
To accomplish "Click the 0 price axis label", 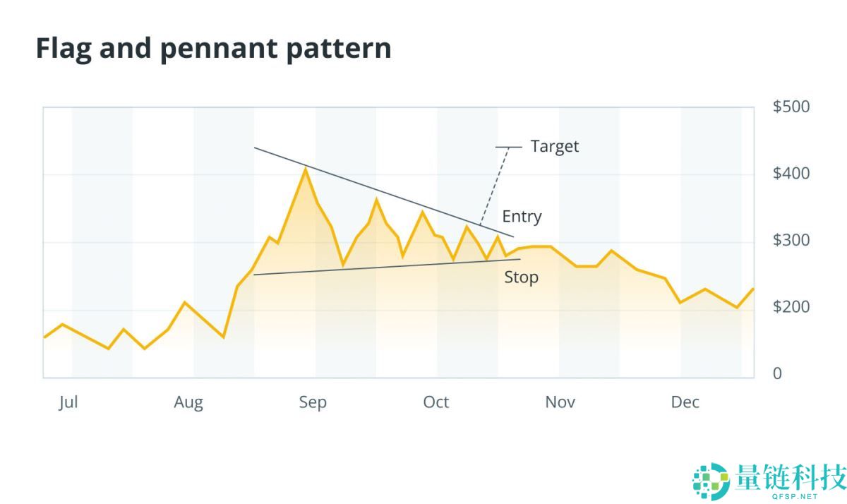I will coord(778,373).
